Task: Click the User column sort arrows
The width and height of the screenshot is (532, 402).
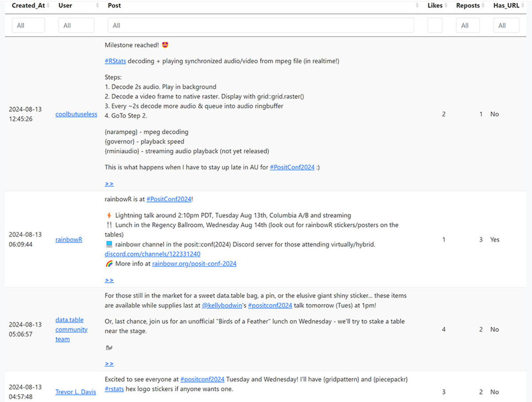Action: point(98,6)
